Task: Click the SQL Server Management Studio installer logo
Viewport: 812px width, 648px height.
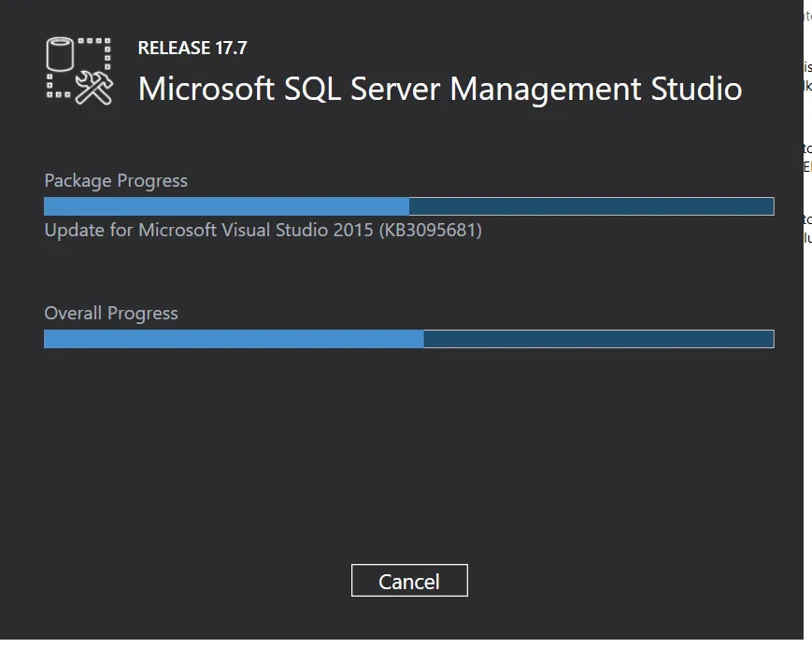Action: coord(79,70)
